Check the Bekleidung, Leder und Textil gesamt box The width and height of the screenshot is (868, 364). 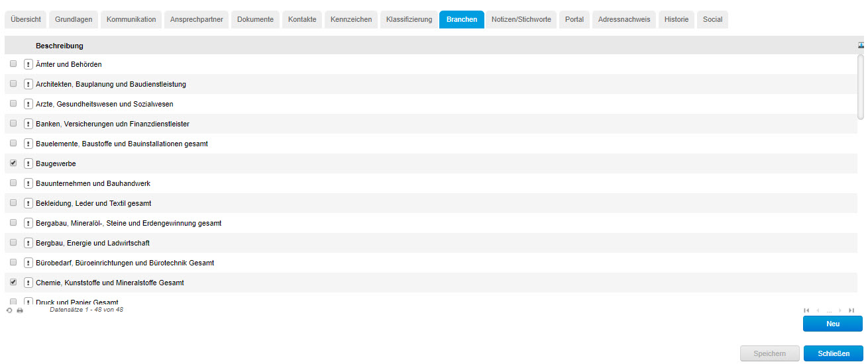13,203
